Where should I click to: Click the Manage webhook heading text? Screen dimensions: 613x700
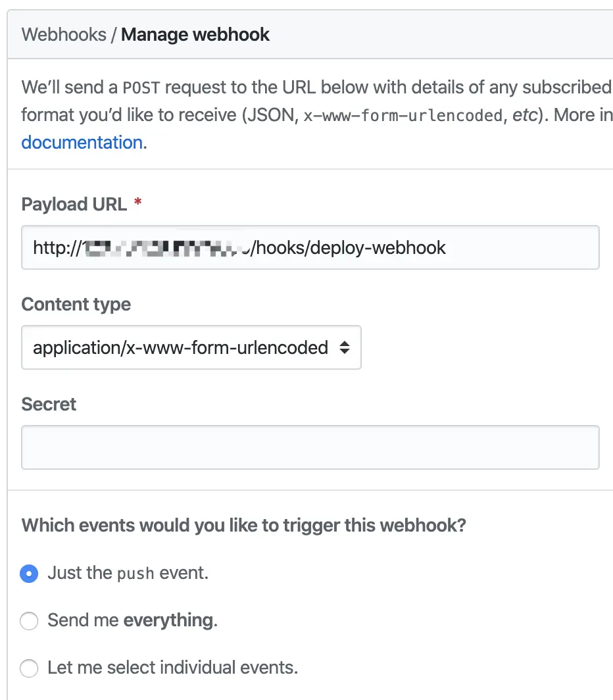(x=195, y=35)
